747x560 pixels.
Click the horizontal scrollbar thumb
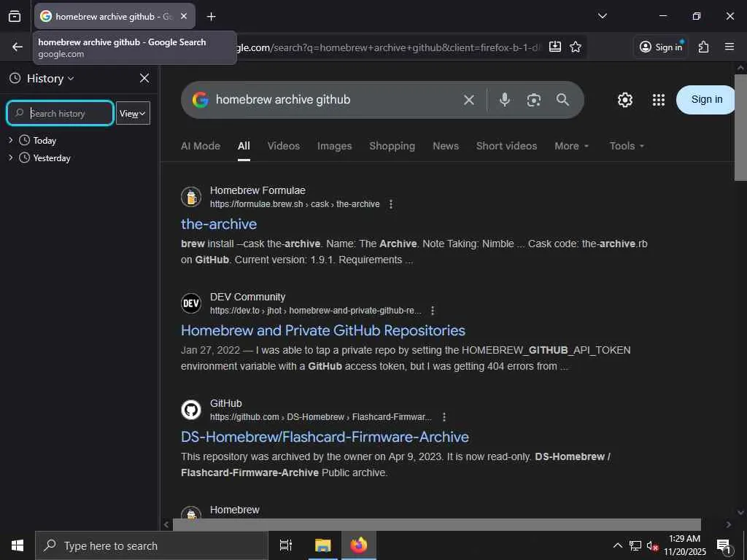pyautogui.click(x=436, y=524)
